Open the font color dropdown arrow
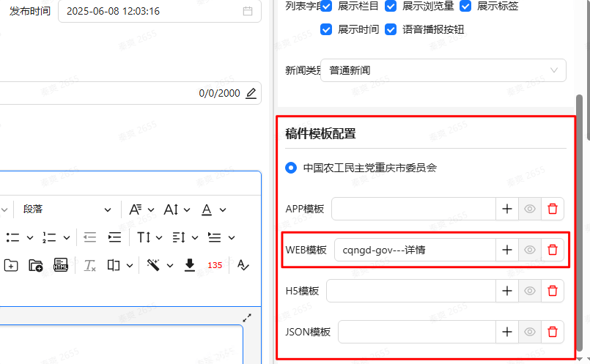 [223, 210]
